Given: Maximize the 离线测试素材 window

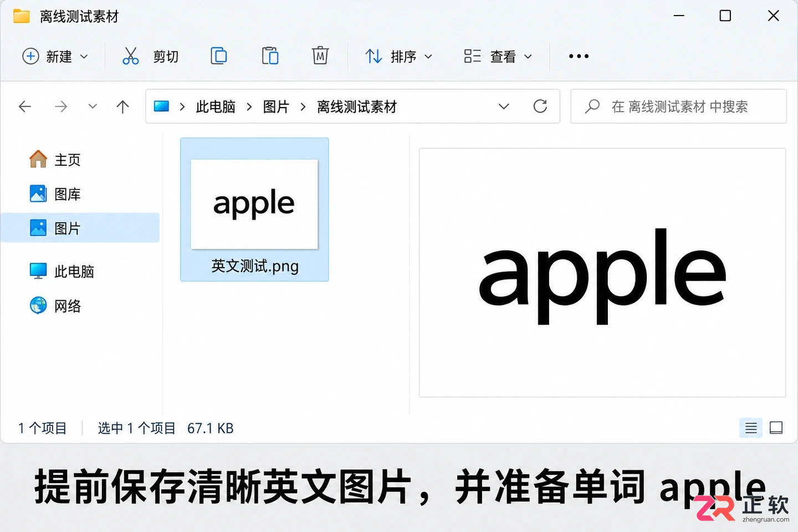Looking at the screenshot, I should [x=725, y=16].
